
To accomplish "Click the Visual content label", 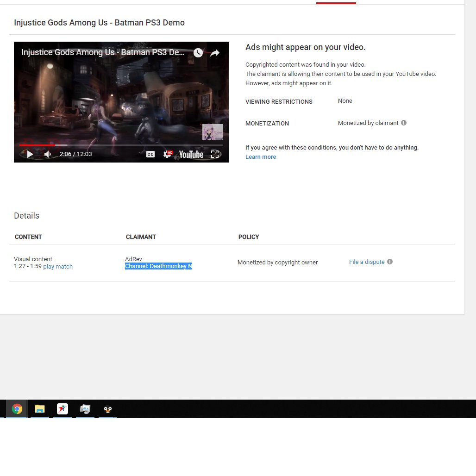I will pyautogui.click(x=33, y=259).
